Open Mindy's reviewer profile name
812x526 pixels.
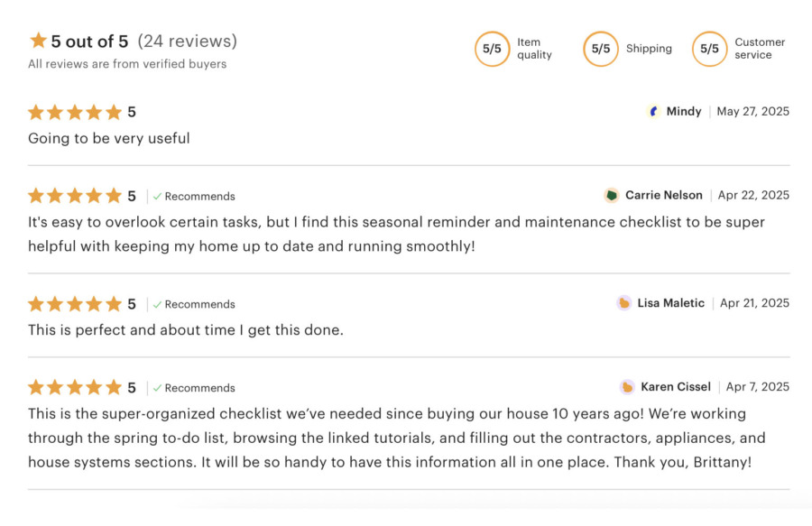[x=683, y=111]
